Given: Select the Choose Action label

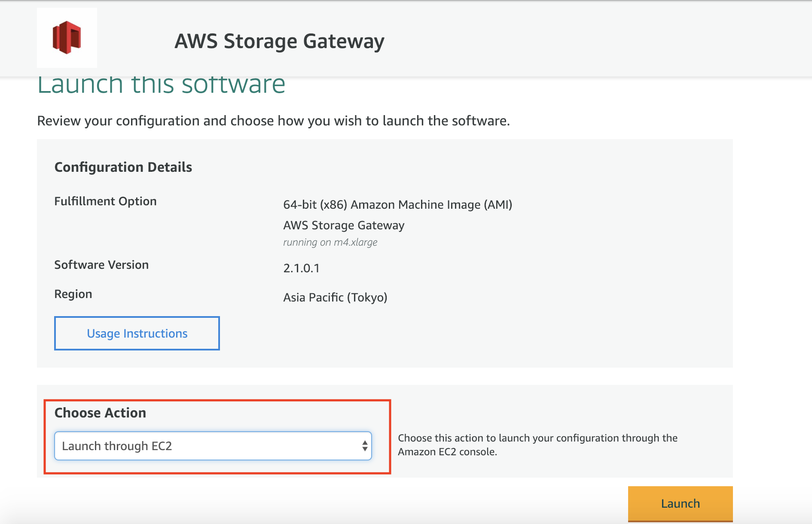Looking at the screenshot, I should [x=100, y=412].
